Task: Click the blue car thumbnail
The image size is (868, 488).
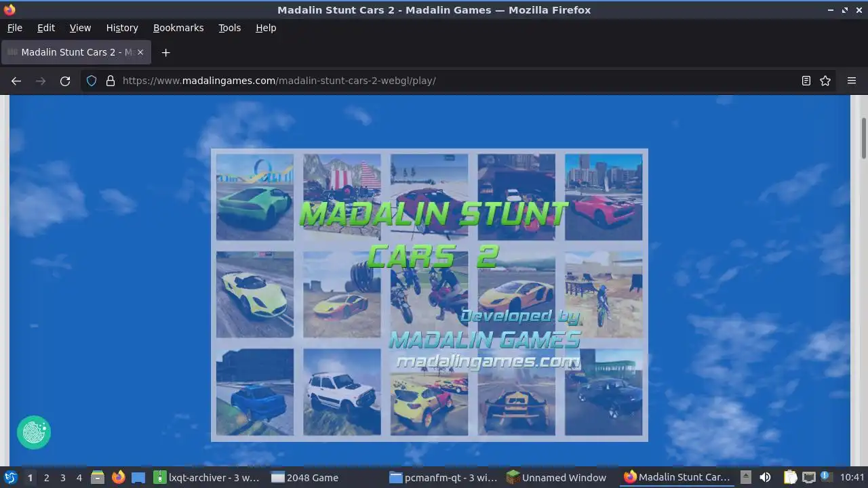Action: coord(255,392)
